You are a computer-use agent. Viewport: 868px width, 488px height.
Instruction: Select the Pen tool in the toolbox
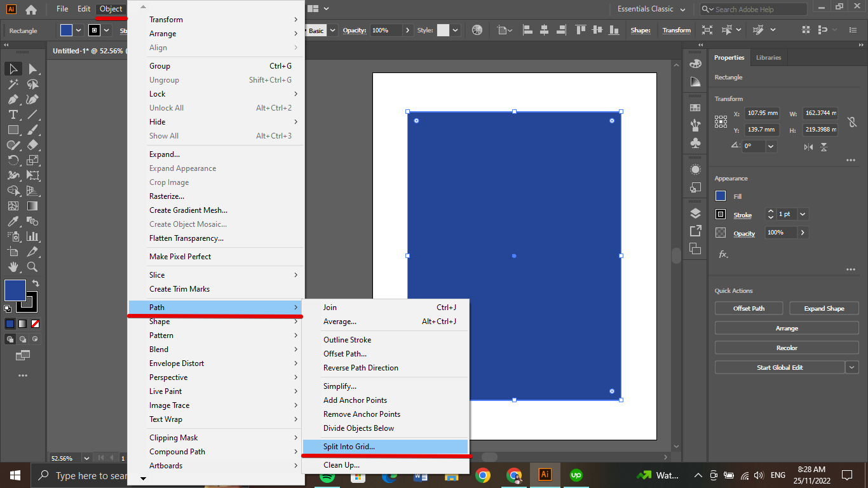pos(13,99)
